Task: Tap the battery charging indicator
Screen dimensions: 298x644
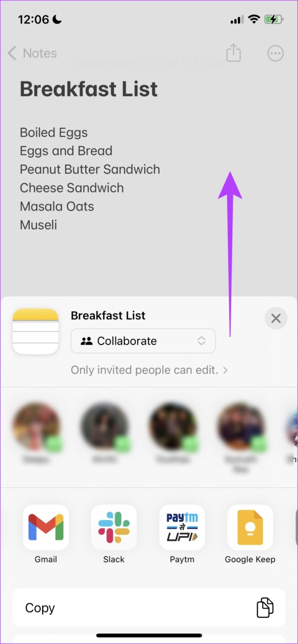Action: coord(273,19)
